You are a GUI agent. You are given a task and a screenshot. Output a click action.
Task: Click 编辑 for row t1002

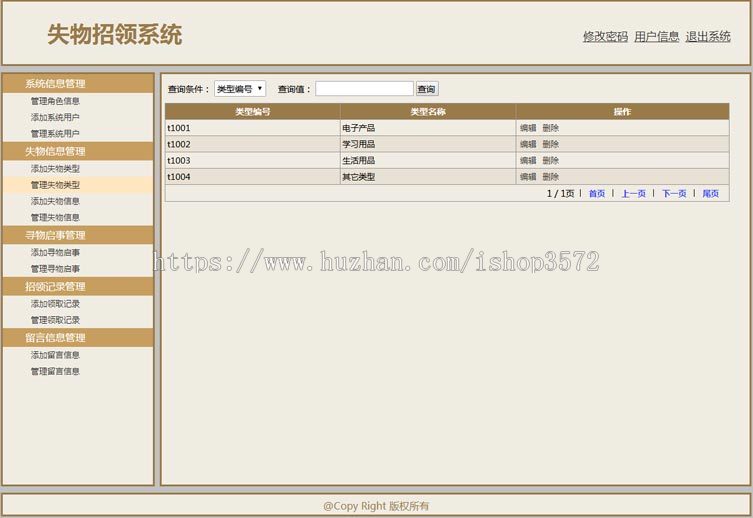[x=528, y=144]
